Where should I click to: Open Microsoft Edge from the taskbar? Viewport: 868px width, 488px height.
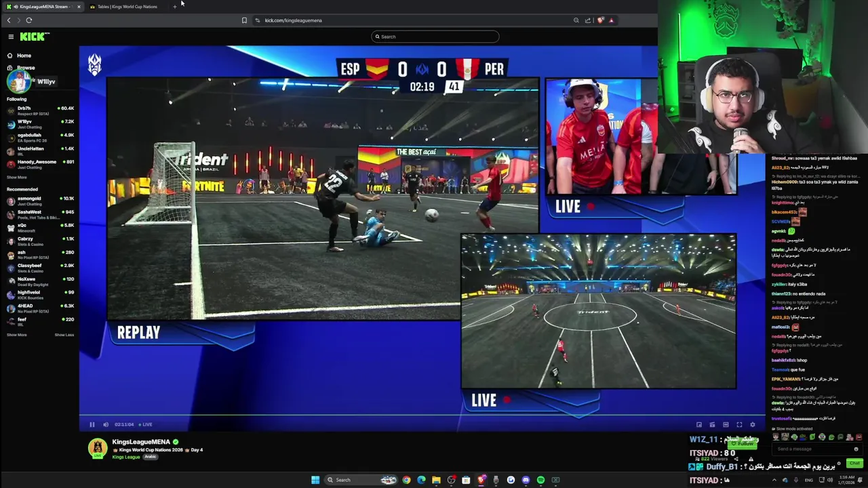coord(421,480)
